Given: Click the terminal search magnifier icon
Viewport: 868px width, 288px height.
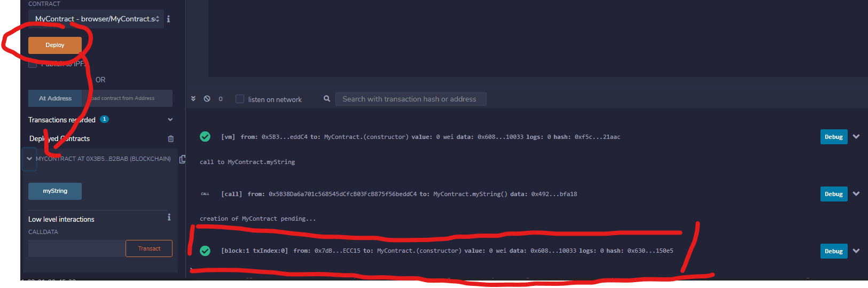Looking at the screenshot, I should (x=327, y=99).
